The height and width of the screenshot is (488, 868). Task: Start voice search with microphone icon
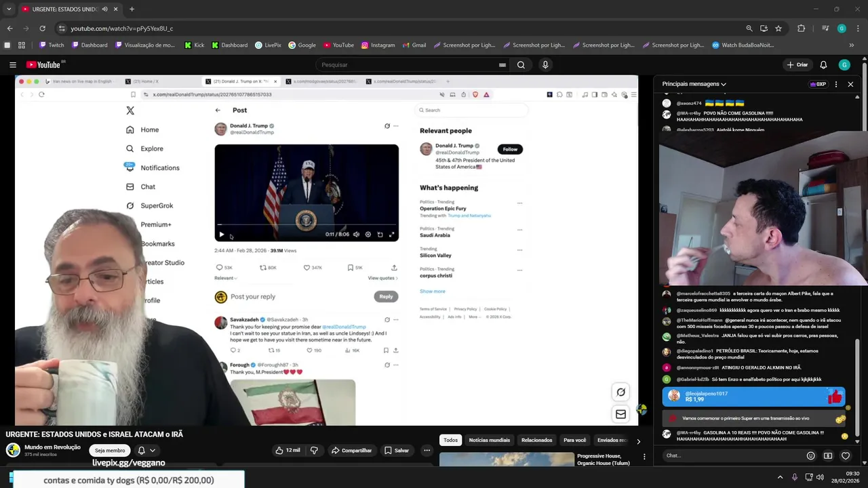545,65
